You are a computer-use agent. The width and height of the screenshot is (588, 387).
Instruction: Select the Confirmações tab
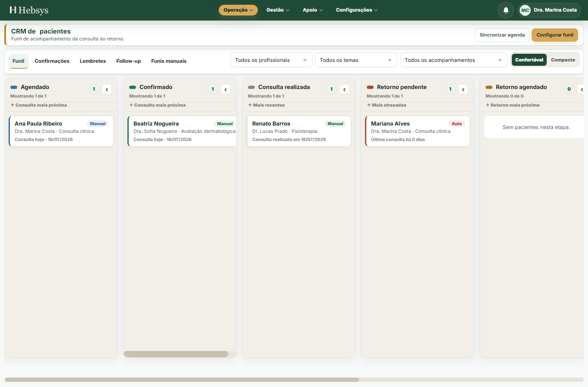click(52, 61)
